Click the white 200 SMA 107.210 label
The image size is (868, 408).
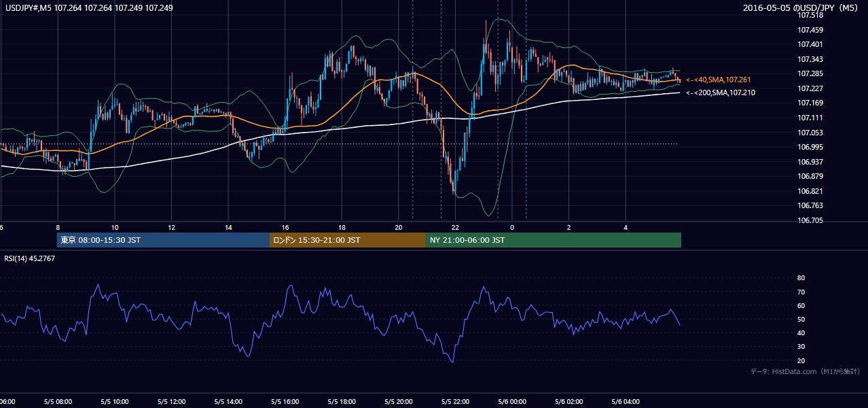pos(720,92)
